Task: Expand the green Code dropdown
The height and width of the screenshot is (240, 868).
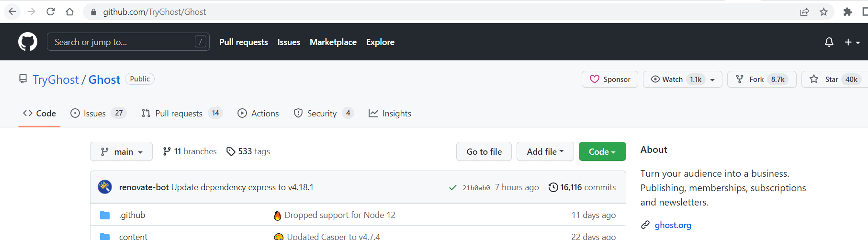Action: [x=602, y=152]
